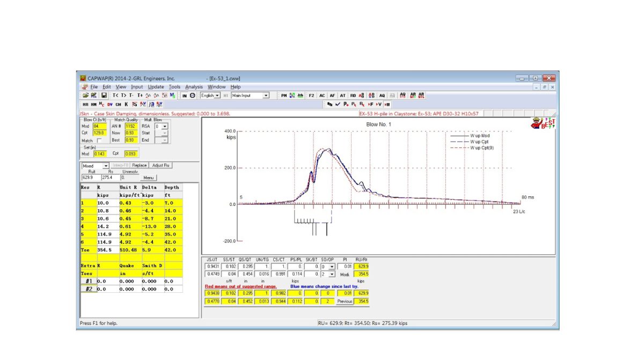Click the red-arrow V icon in plot toolbar

[379, 104]
